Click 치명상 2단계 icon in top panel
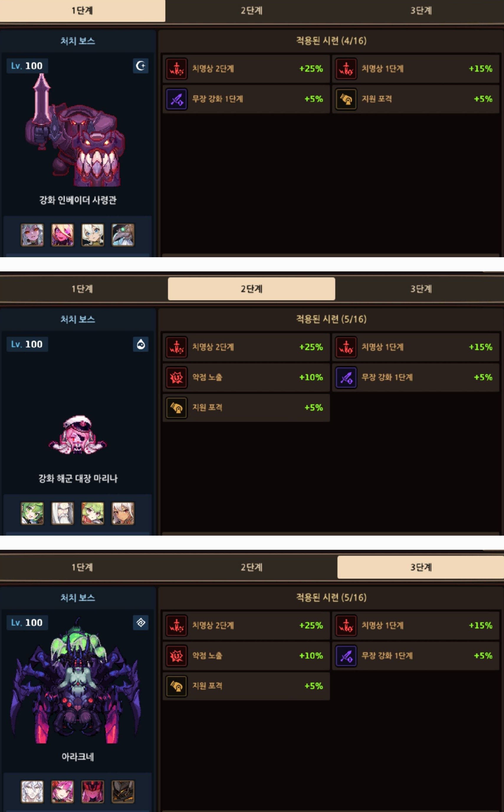The height and width of the screenshot is (812, 504). (177, 69)
